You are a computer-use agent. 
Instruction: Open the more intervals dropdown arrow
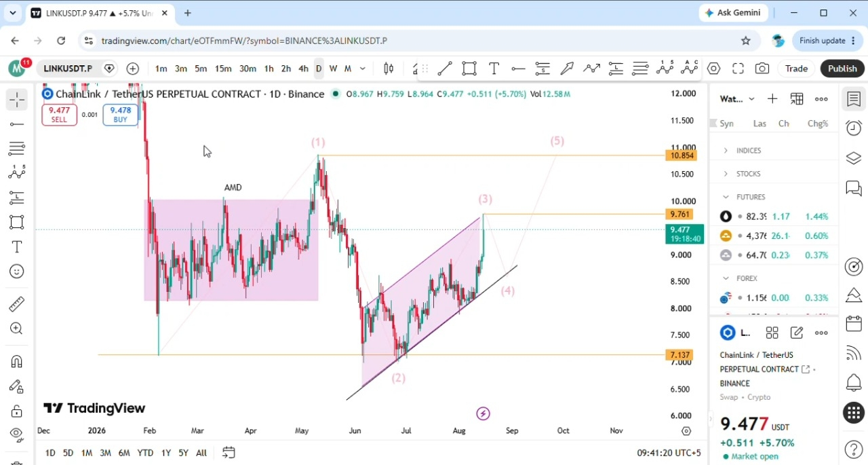point(363,69)
